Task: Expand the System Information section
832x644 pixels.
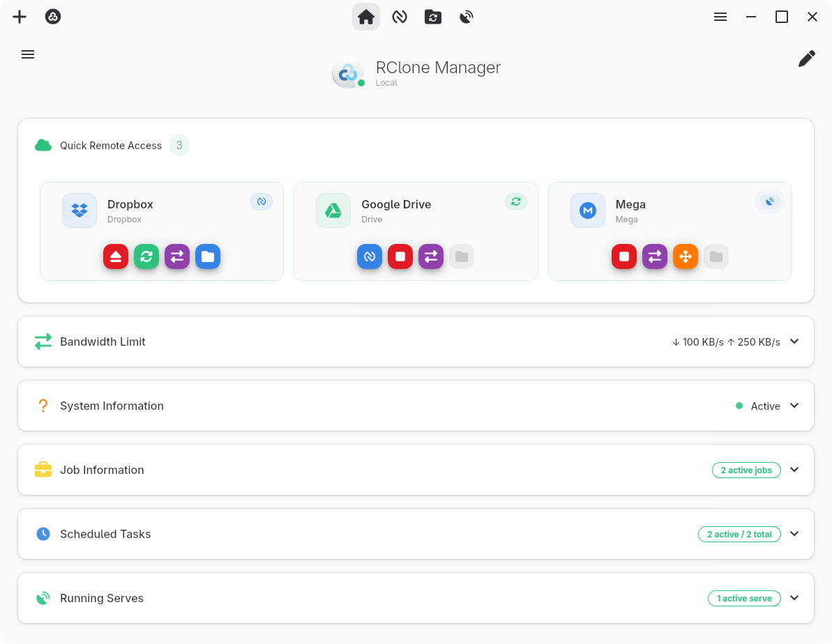Action: click(x=794, y=406)
